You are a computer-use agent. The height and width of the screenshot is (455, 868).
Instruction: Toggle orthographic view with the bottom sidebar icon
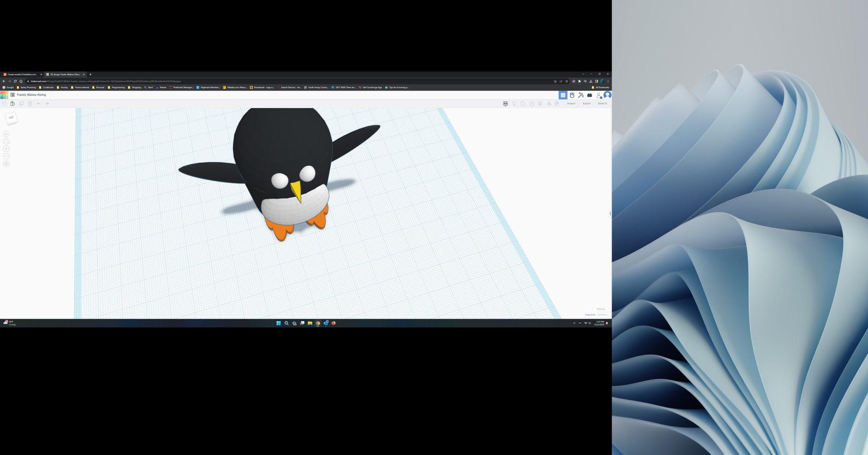tap(6, 164)
